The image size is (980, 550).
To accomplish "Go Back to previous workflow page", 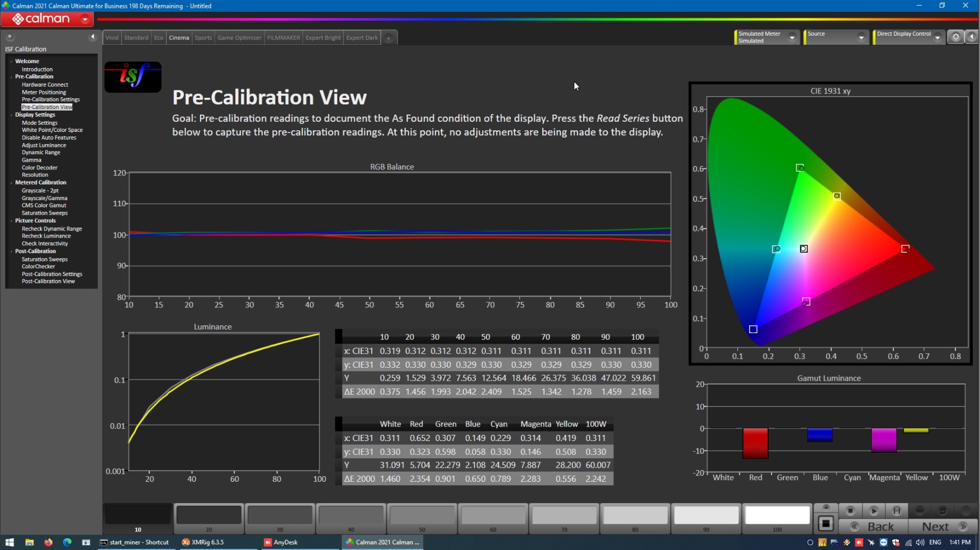I will pos(874,527).
